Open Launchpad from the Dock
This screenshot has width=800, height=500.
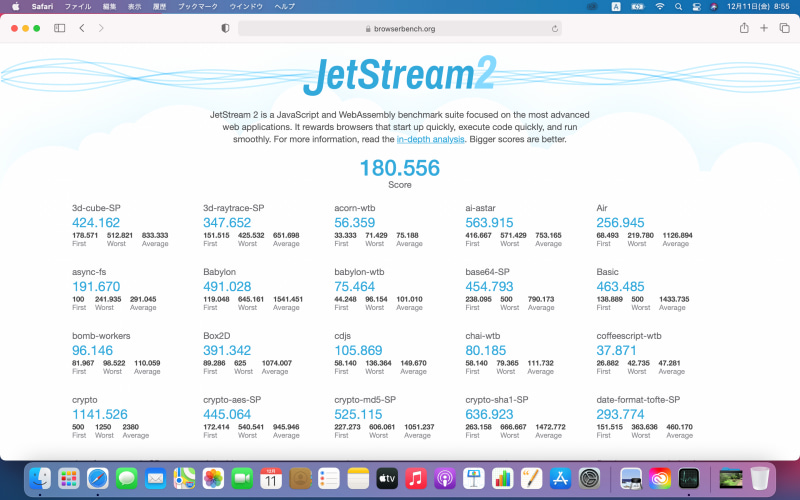tap(68, 479)
